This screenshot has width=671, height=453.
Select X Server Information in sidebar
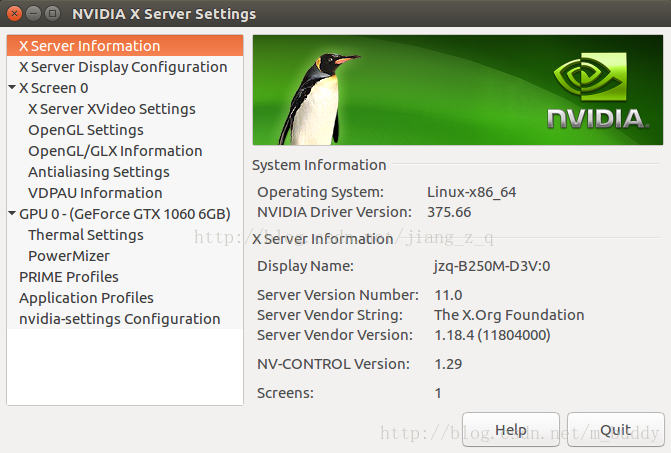tap(125, 46)
